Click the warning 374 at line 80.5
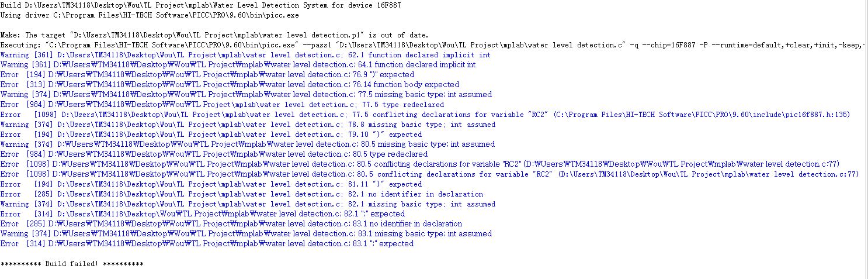Screen dimensions: 868x279 pos(248,144)
